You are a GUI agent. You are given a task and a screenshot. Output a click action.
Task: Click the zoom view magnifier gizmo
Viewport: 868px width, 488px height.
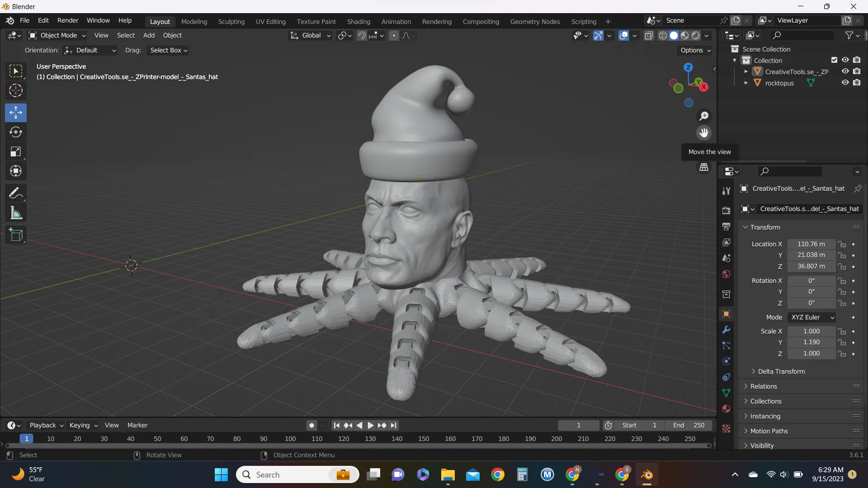coord(704,116)
